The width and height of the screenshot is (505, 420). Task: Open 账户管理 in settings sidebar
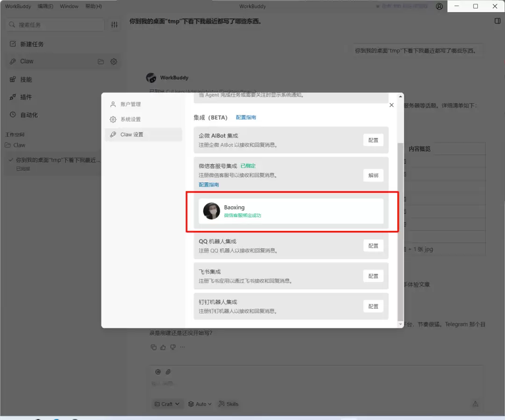click(x=130, y=104)
